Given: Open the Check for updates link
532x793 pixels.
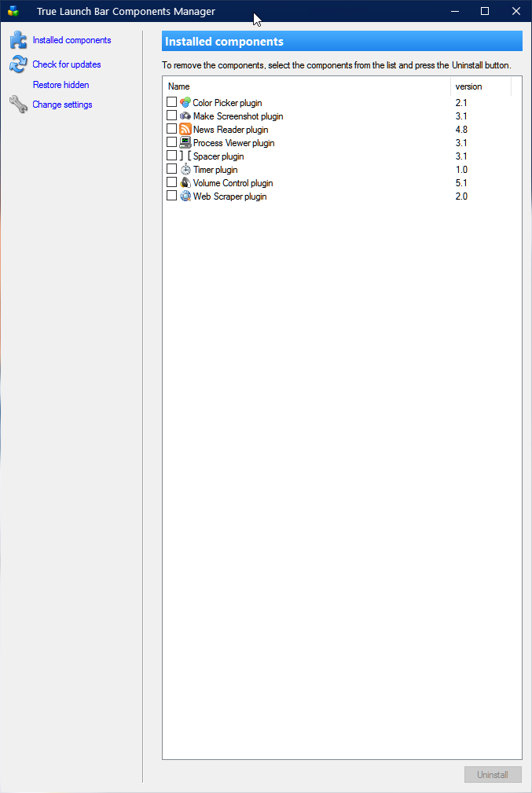Looking at the screenshot, I should [67, 64].
